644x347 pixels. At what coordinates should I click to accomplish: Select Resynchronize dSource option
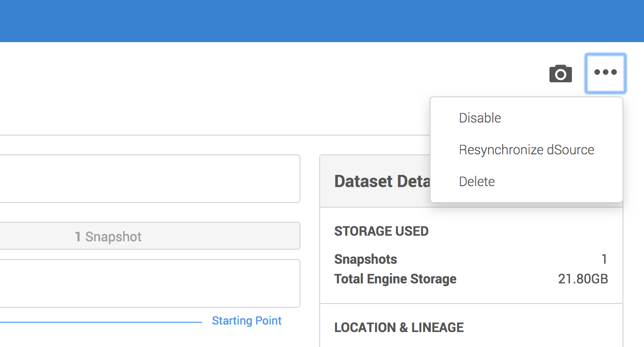(526, 150)
